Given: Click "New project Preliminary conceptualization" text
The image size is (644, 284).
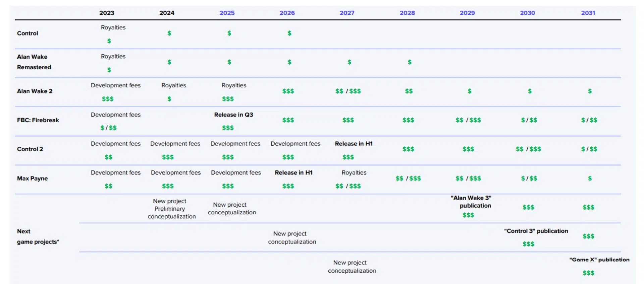Looking at the screenshot, I should [x=171, y=209].
